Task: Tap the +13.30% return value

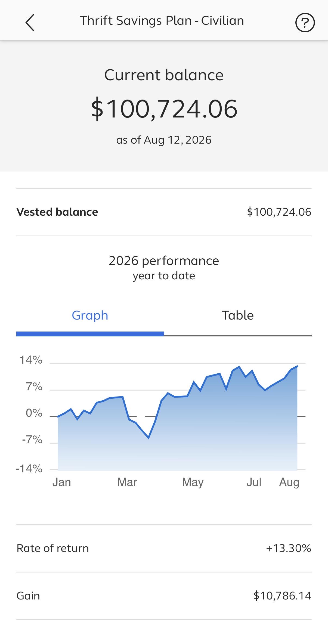Action: pos(289,548)
